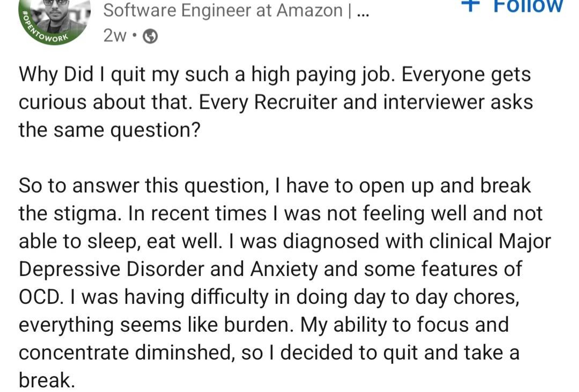Open the Software Engineer at Amazon headline
Viewport: 579px width, 392px height.
(236, 11)
